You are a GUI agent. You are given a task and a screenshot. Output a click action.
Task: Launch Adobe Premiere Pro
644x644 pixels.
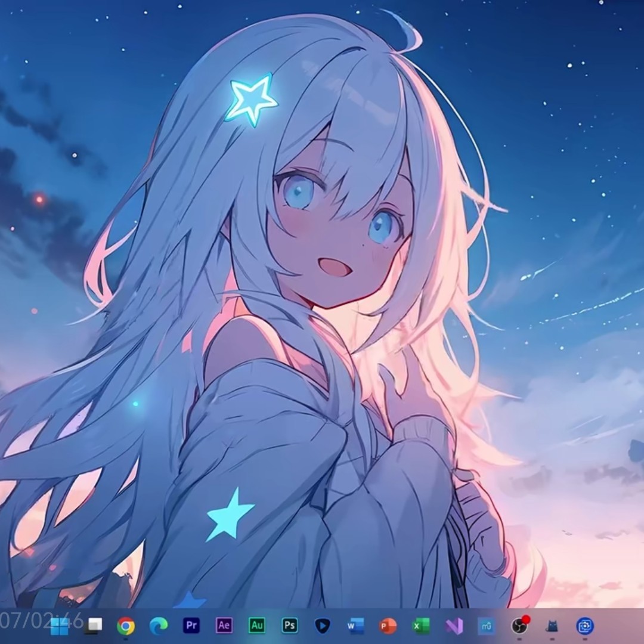191,626
